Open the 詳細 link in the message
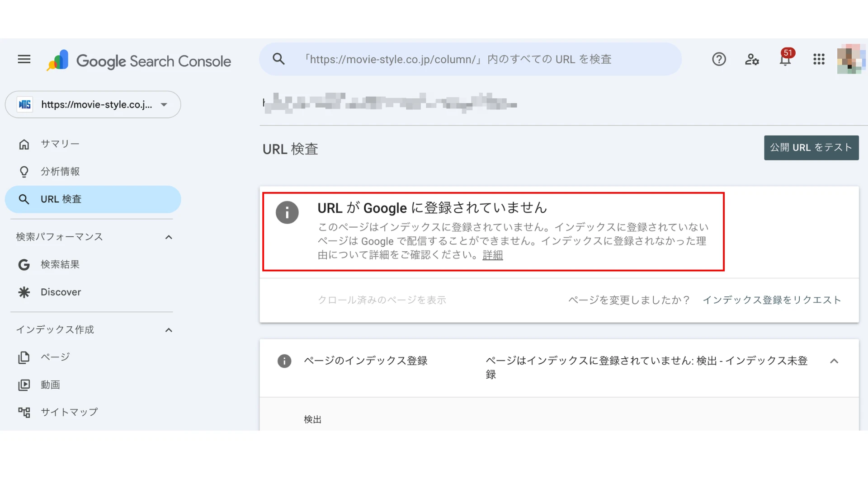Image resolution: width=868 pixels, height=488 pixels. (492, 255)
